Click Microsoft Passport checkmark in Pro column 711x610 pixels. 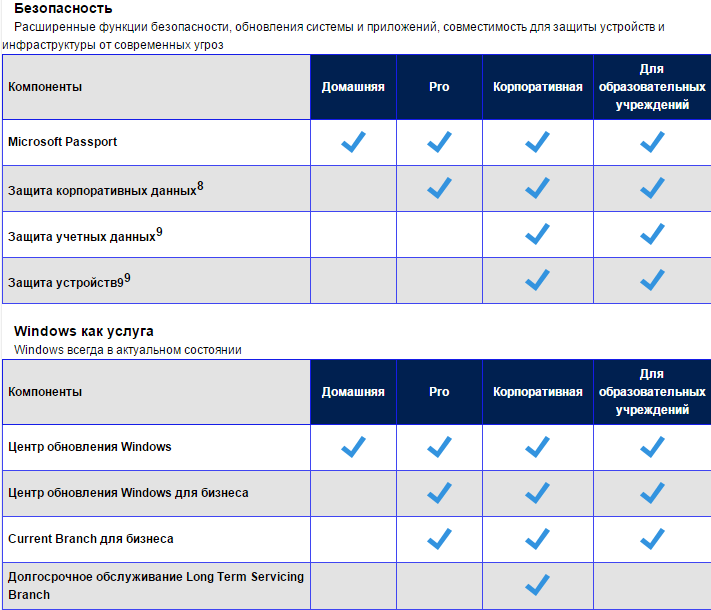click(439, 143)
